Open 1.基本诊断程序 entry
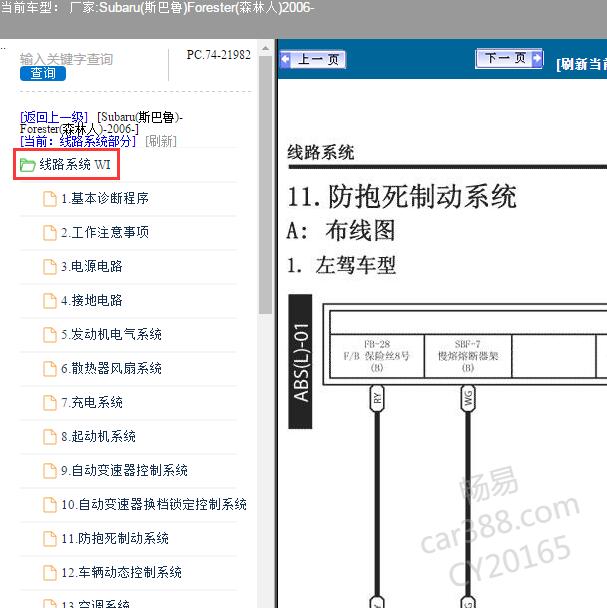This screenshot has height=608, width=607. [x=105, y=199]
